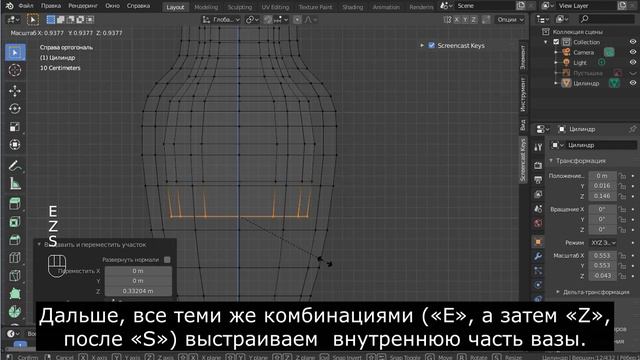
Task: Switch to the Modeling workspace tab
Action: pos(206,7)
